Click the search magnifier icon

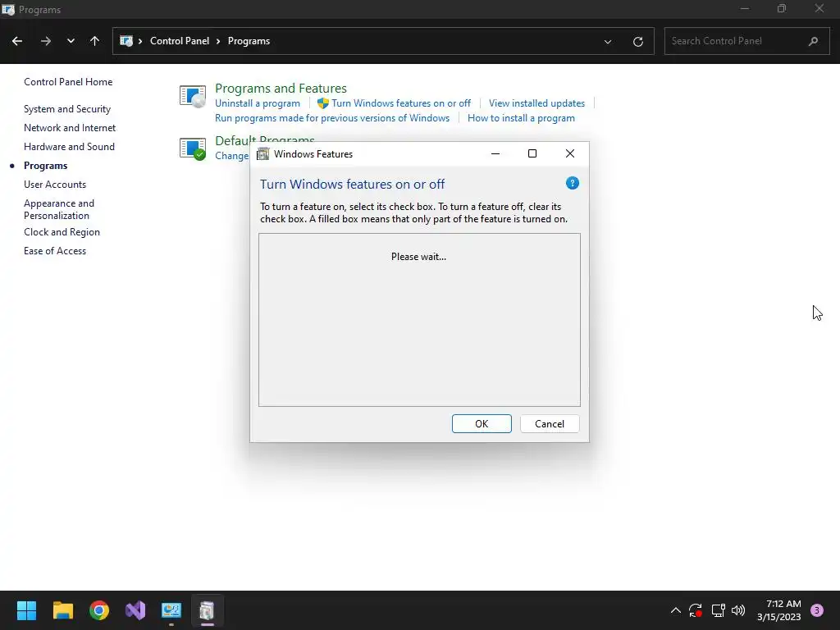(x=813, y=41)
